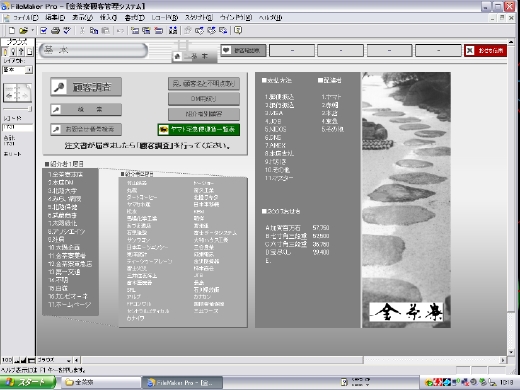Click the Undo arrow toolbar icon
Screen dimensions: 520x390
120,31
